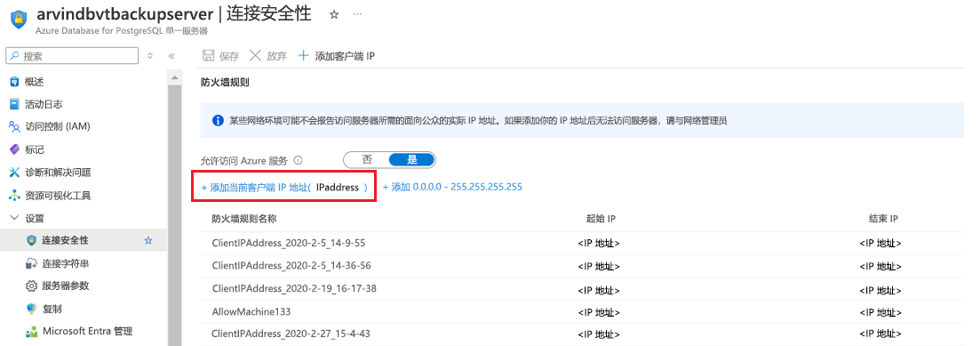Click the 连接字符串 icon
This screenshot has height=346, width=980.
[x=31, y=263]
